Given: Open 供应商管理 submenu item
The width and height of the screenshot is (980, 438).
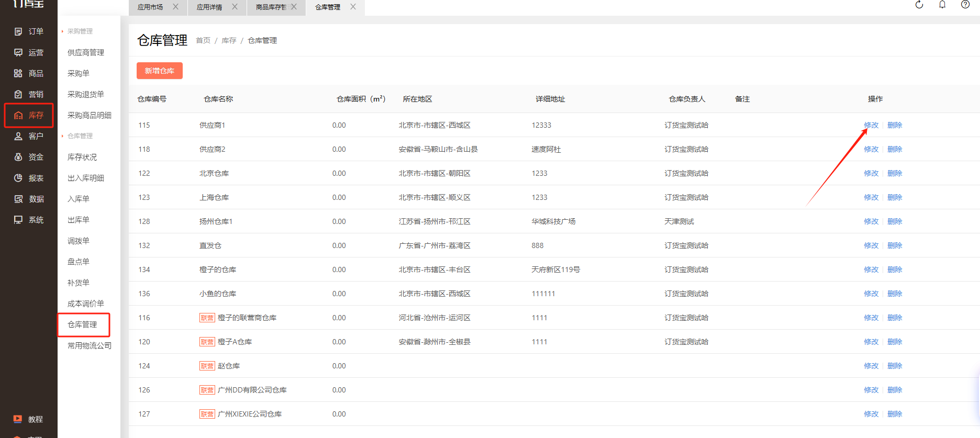Looking at the screenshot, I should coord(86,52).
